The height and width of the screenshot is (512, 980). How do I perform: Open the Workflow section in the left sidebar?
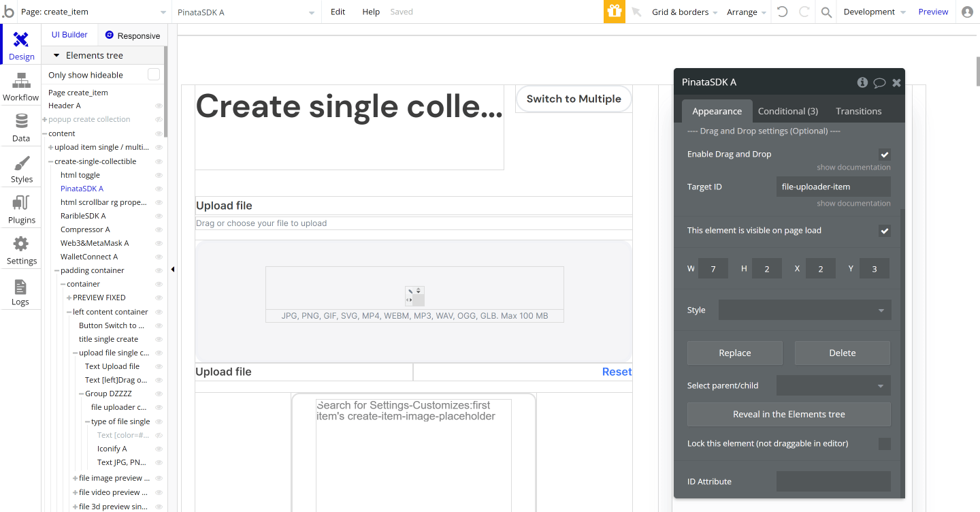point(20,87)
